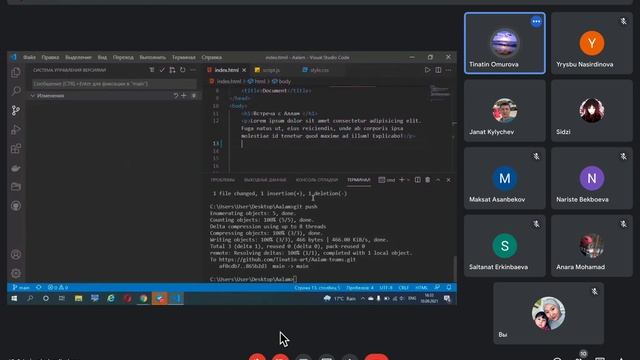Open the Search view in VS Code activity bar
This screenshot has width=640, height=360.
click(x=16, y=91)
